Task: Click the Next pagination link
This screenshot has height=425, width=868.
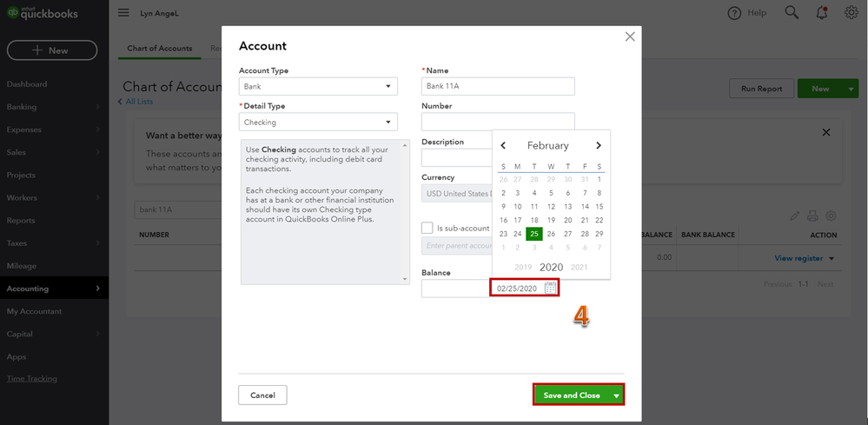Action: tap(825, 284)
